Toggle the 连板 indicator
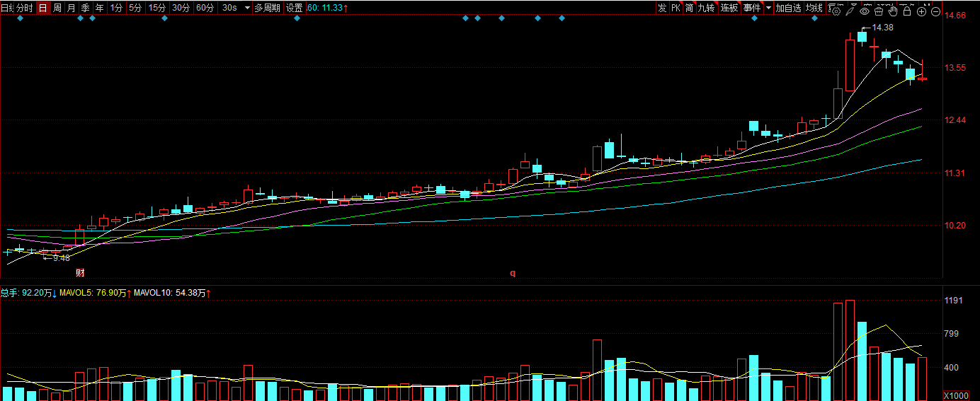Image resolution: width=980 pixels, height=401 pixels. coord(729,8)
